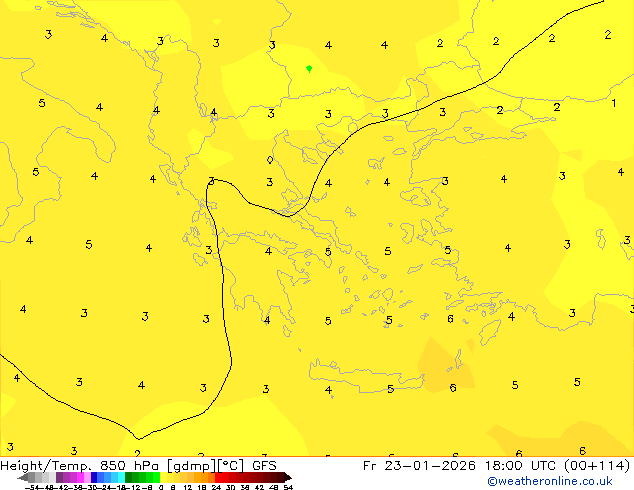
Task: Select the bright red swatch above label 24
Action: (218, 477)
